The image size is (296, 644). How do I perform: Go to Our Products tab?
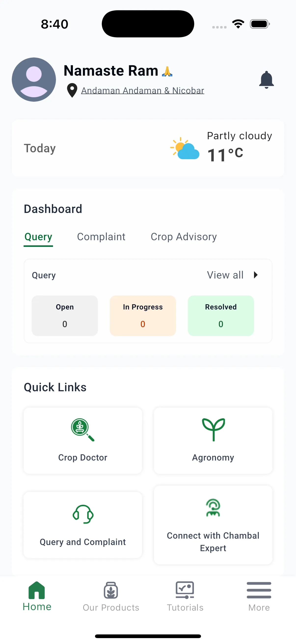click(x=111, y=597)
